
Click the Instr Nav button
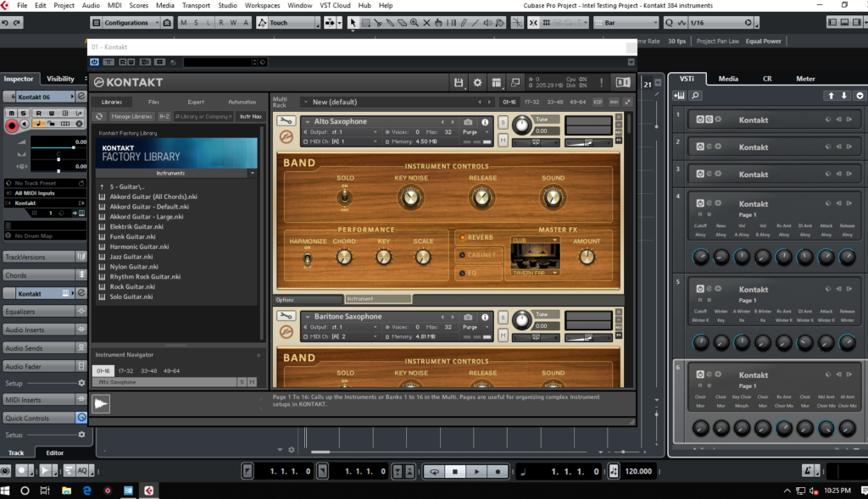[250, 117]
